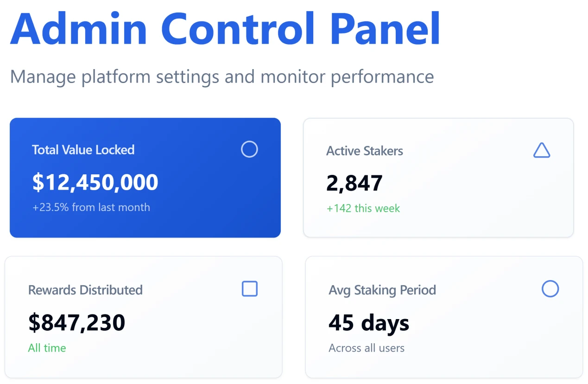Open the Avg Staking Period card
Image resolution: width=588 pixels, height=384 pixels.
443,317
